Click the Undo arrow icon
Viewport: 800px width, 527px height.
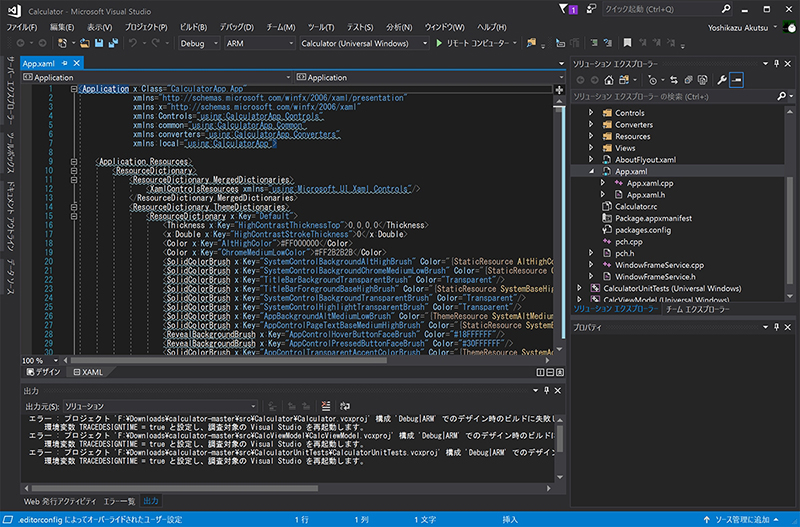(133, 43)
